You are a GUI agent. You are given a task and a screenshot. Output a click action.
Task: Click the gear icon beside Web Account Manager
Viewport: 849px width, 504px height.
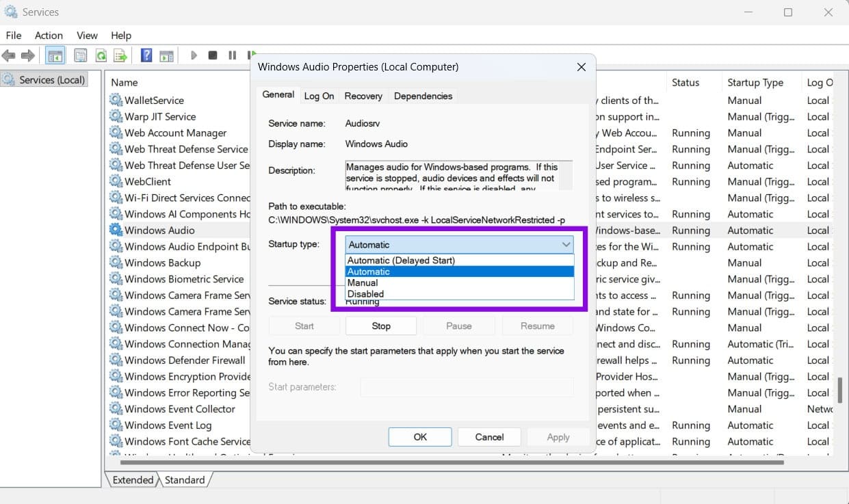(x=116, y=133)
